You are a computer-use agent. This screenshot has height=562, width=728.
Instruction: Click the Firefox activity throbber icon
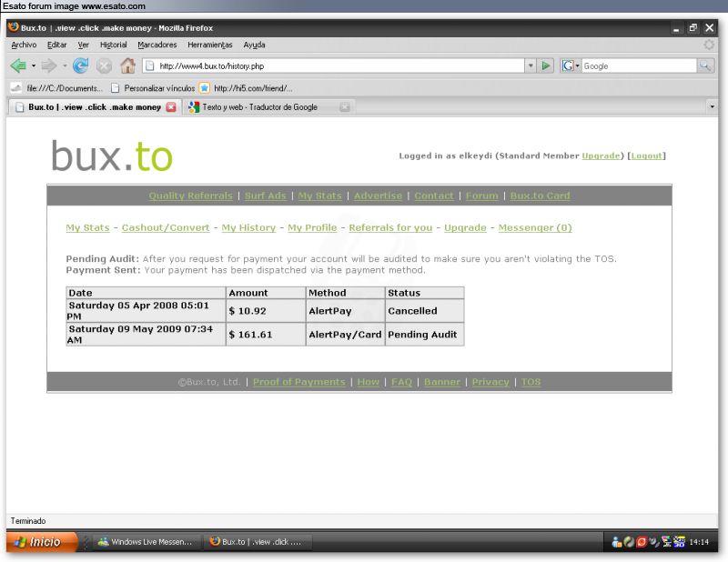709,45
